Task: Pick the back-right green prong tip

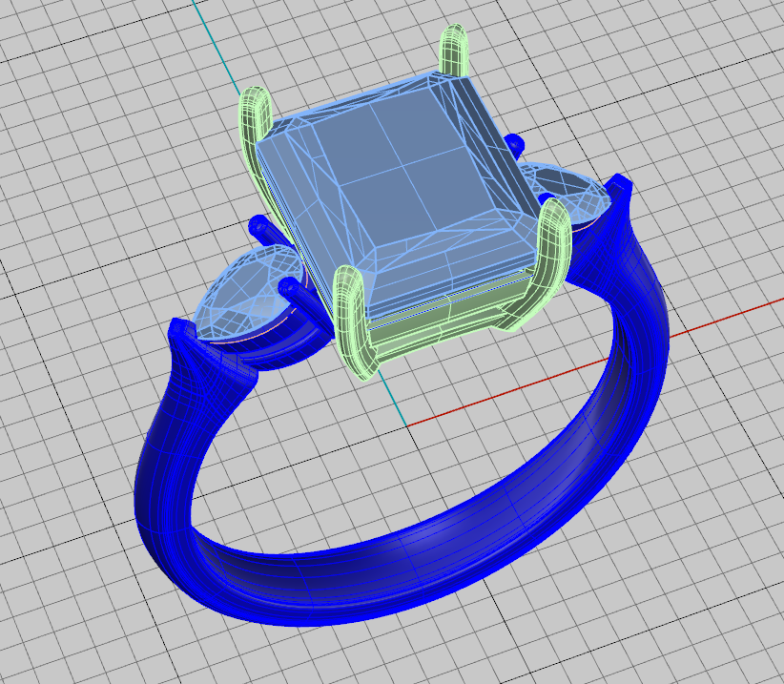Action: [x=452, y=40]
